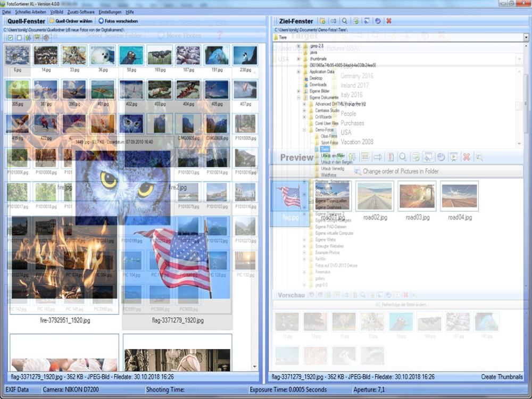Select the Desktop folder in tree
This screenshot has height=399, width=532.
[316, 78]
